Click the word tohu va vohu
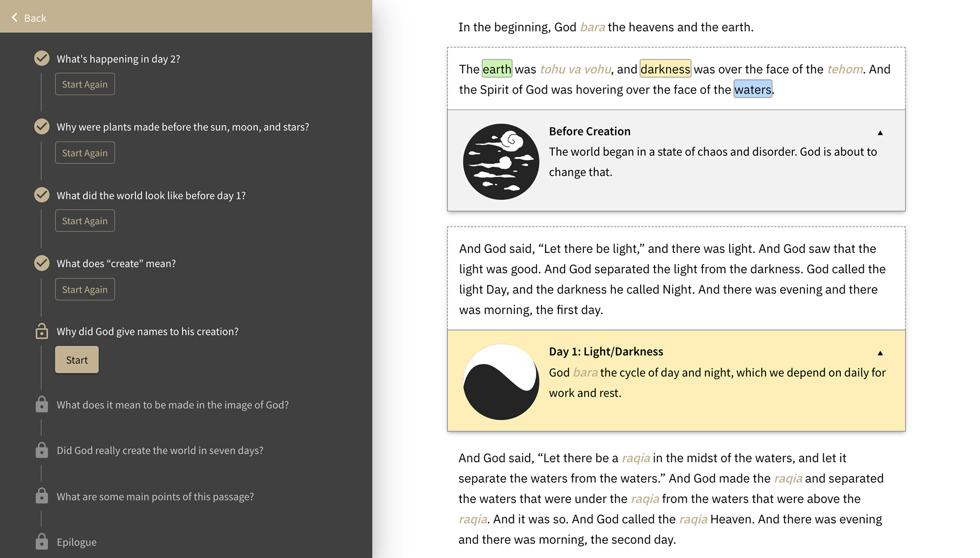 coord(575,69)
